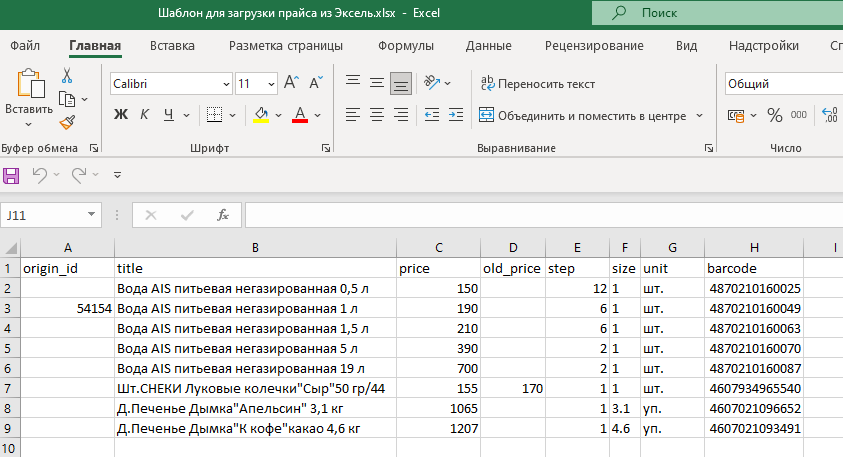
Task: Select the Format Painter brush
Action: tap(67, 122)
